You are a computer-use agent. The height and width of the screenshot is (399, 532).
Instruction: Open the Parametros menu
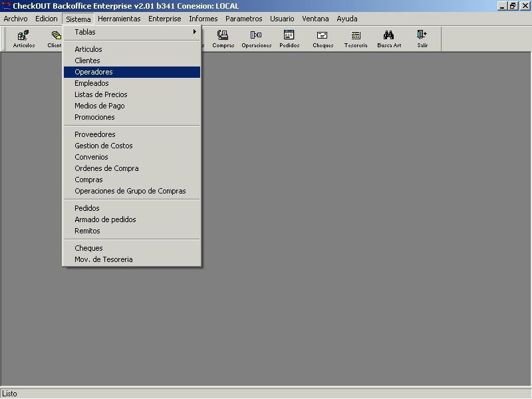click(243, 19)
